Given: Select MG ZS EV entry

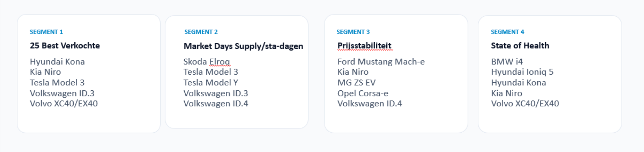Looking at the screenshot, I should [x=357, y=82].
